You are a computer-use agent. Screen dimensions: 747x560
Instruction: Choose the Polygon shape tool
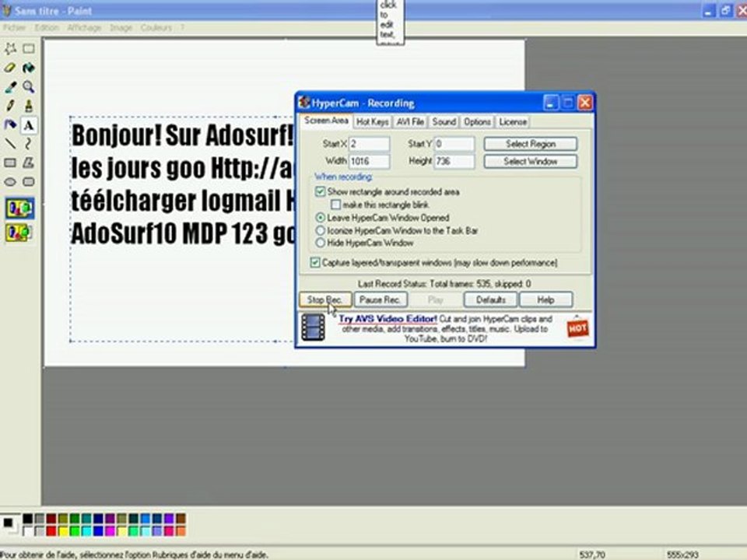29,163
